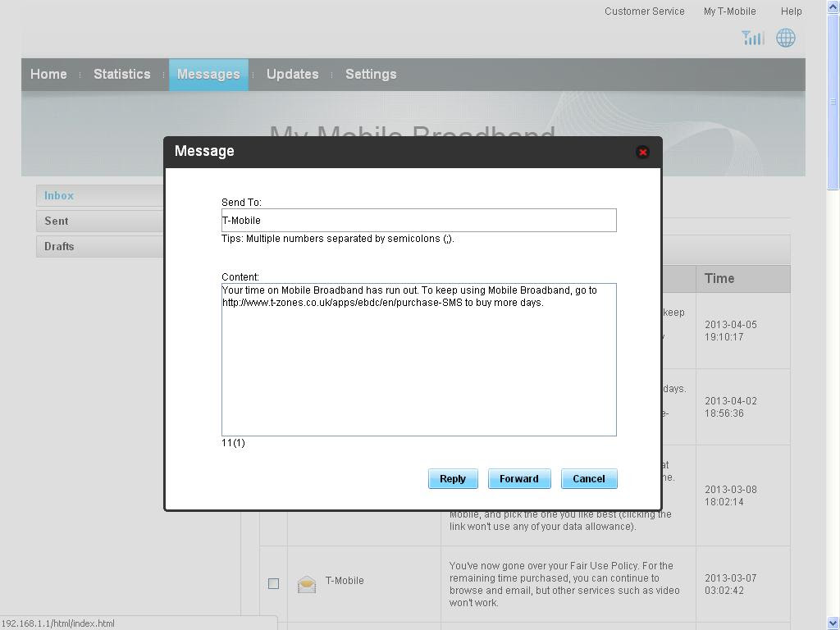Click the Fair Use Policy message text
This screenshot has width=840, height=630.
(564, 584)
